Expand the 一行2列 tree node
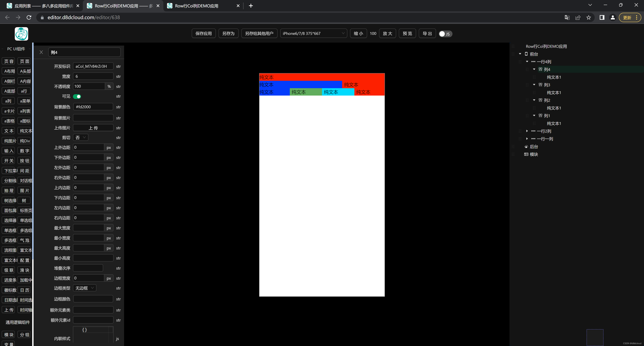 coord(527,131)
